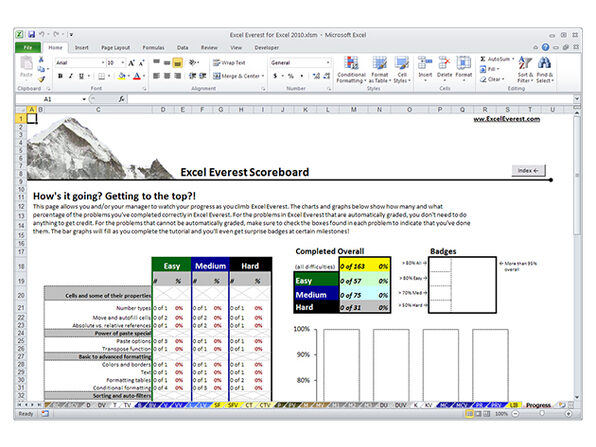Viewport: 596px width, 447px height.
Task: Open the Arial font name dropdown
Action: pyautogui.click(x=103, y=63)
